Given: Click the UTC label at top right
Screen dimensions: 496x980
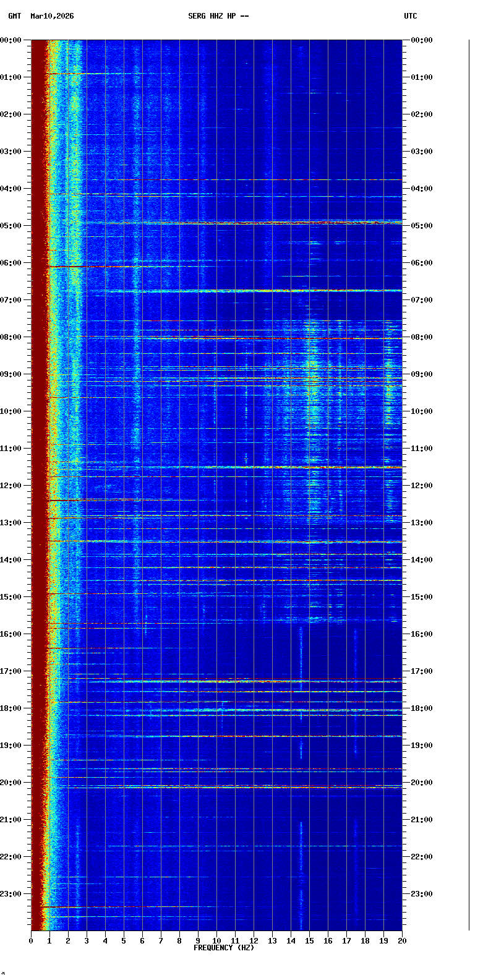Looking at the screenshot, I should click(x=411, y=16).
